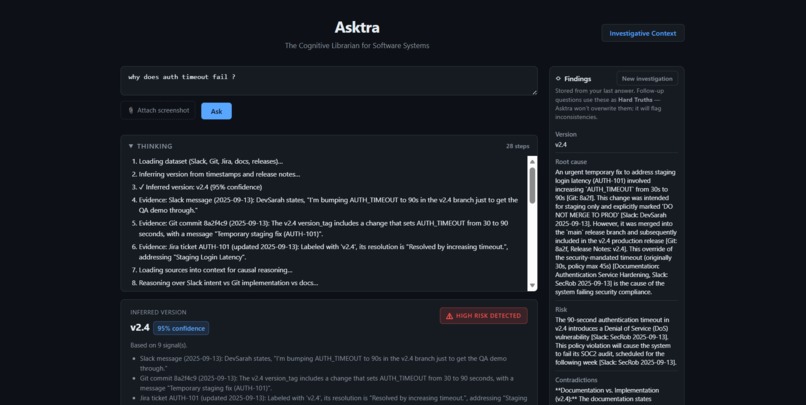The image size is (806, 405).
Task: Attach a screenshot to the question
Action: (x=158, y=111)
